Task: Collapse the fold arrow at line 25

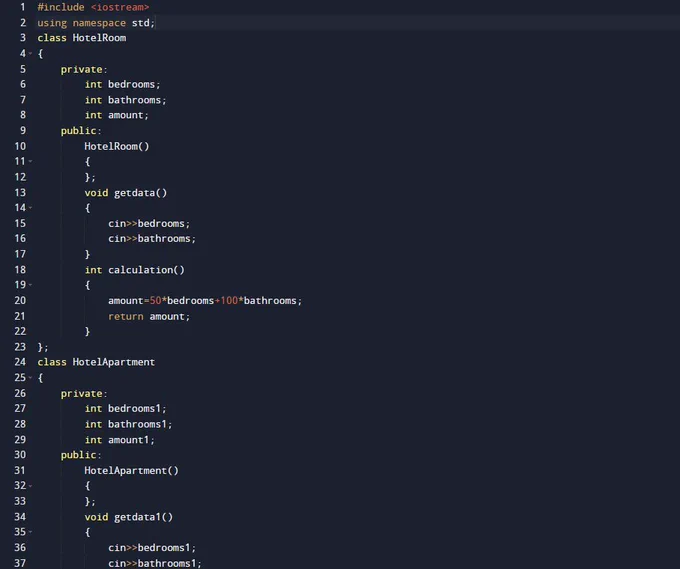Action: [x=30, y=378]
